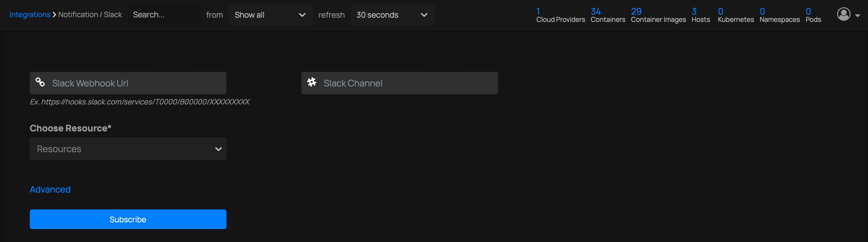Expand the user account caret menu

coord(858,15)
